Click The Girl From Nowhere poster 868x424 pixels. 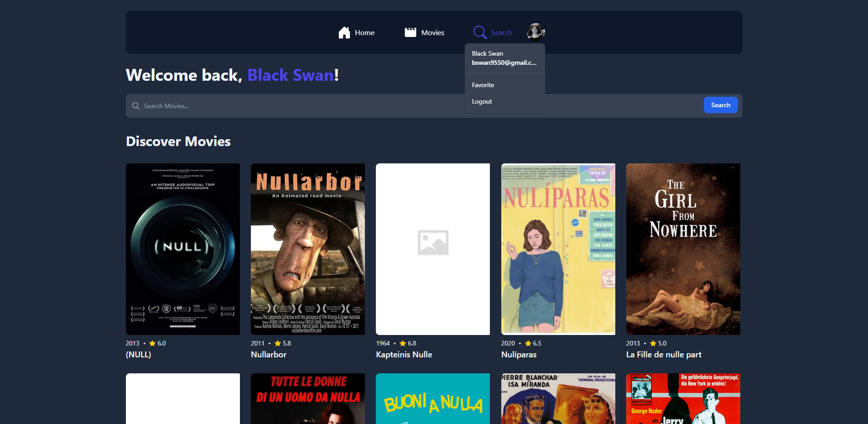[683, 249]
